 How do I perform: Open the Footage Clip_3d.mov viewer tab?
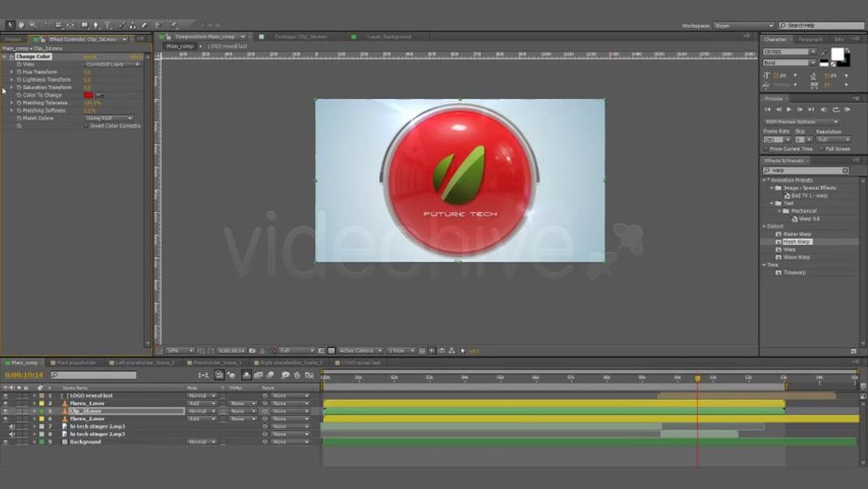point(299,37)
